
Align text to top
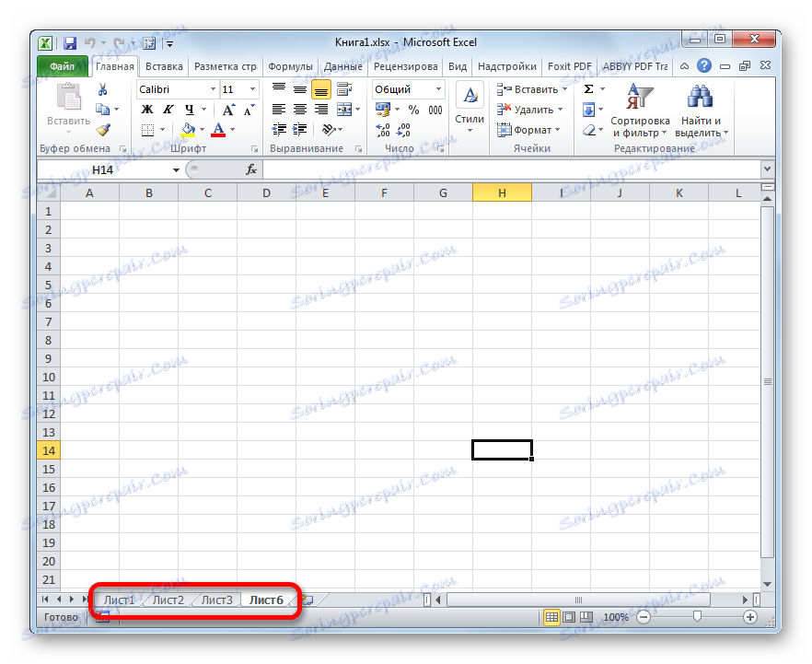click(x=279, y=89)
